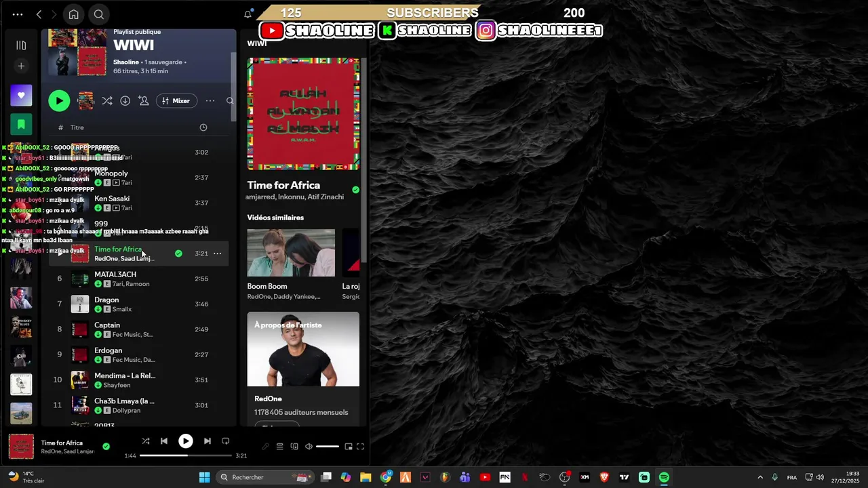Toggle shuffle in the player bar
Image resolution: width=868 pixels, height=488 pixels.
(x=146, y=441)
